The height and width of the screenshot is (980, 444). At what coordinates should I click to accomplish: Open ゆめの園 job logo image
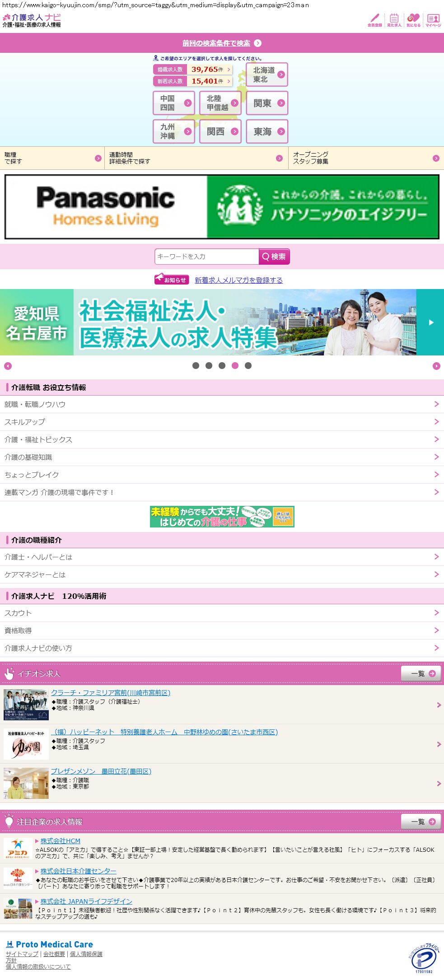[x=26, y=744]
